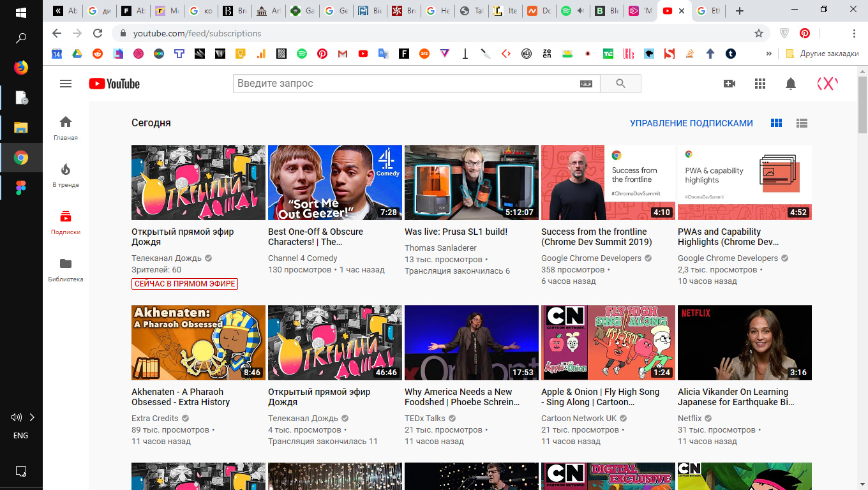The height and width of the screenshot is (490, 868).
Task: Switch subscriptions to list view
Action: [x=802, y=123]
